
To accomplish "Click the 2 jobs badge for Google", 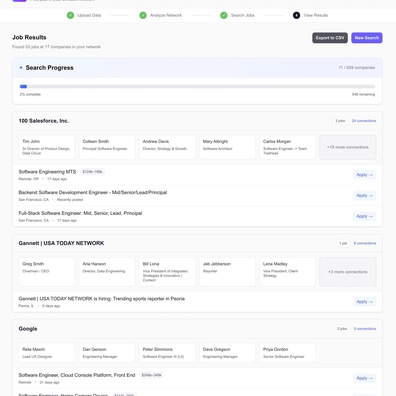I will (x=342, y=329).
